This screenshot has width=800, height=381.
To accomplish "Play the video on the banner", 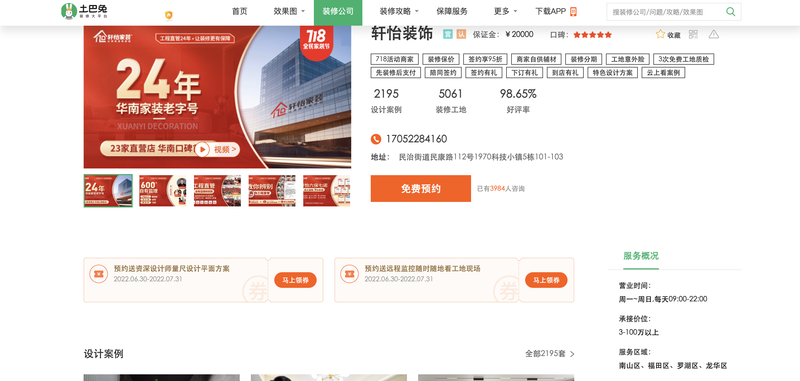I will click(203, 149).
